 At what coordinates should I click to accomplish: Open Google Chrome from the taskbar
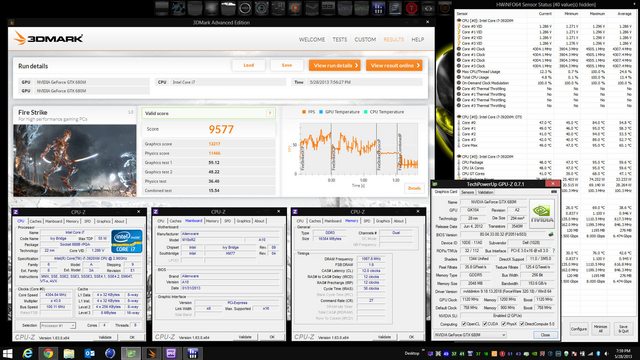tap(48, 353)
